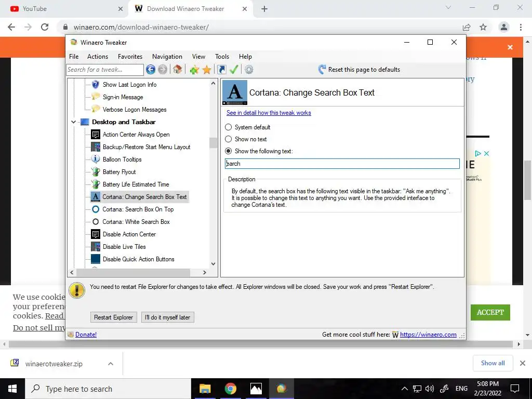Viewport: 532px width, 399px height.
Task: Click the Disable Quick Action Buttons icon
Action: tap(96, 259)
